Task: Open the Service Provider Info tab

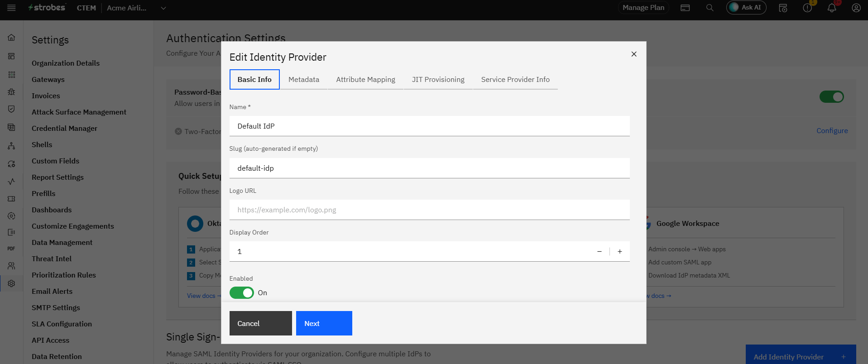Action: 515,80
